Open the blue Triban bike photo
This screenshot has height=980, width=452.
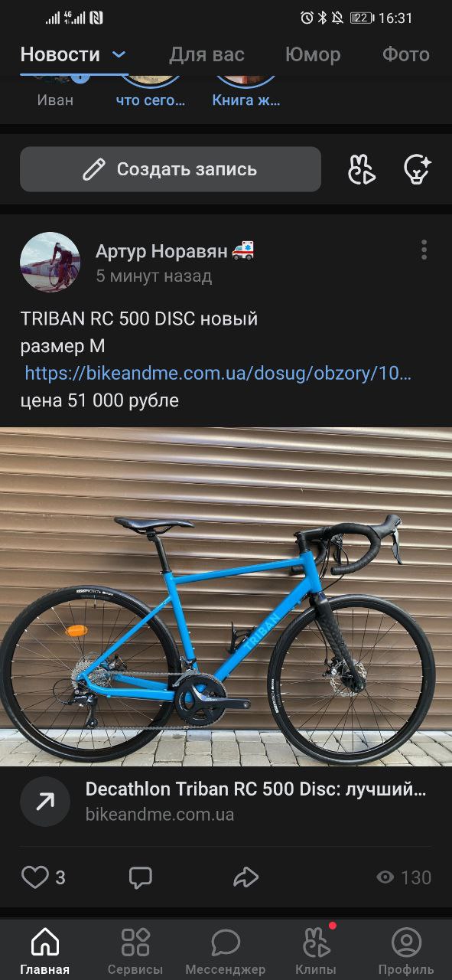tap(226, 596)
